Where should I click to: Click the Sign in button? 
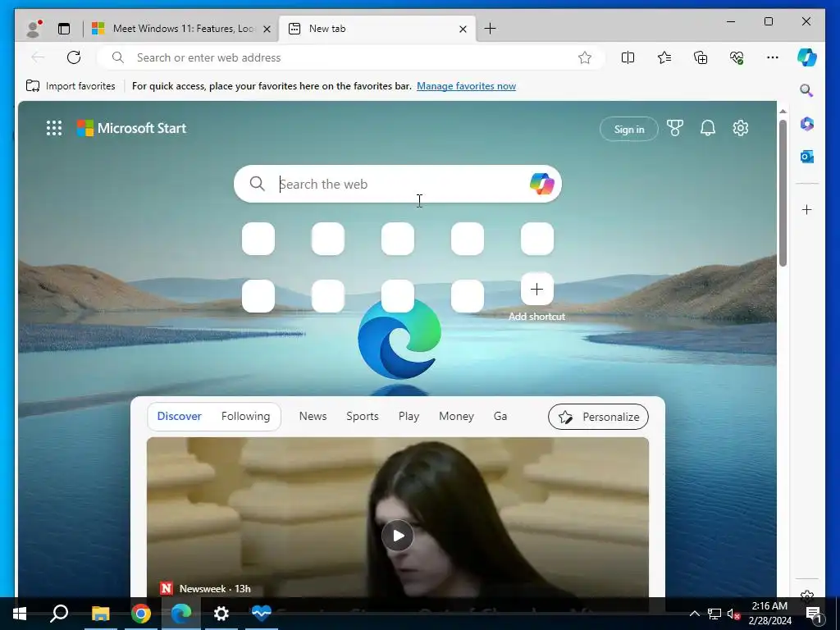[x=629, y=129]
